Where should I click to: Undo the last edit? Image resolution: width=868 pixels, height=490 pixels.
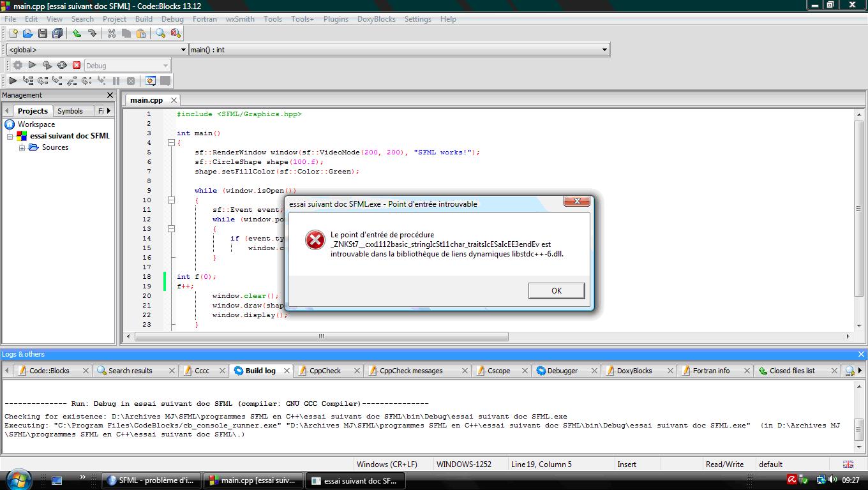[x=77, y=33]
